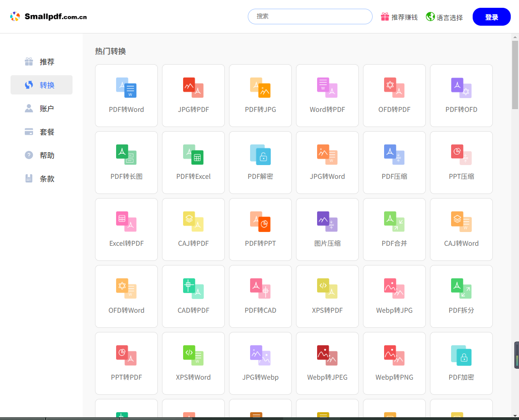Open 账户 account section
This screenshot has width=519, height=420.
tap(41, 109)
